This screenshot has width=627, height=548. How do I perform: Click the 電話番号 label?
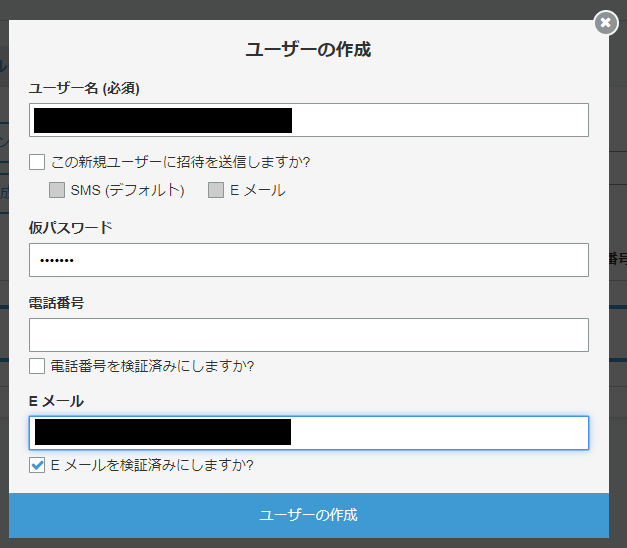click(x=56, y=303)
